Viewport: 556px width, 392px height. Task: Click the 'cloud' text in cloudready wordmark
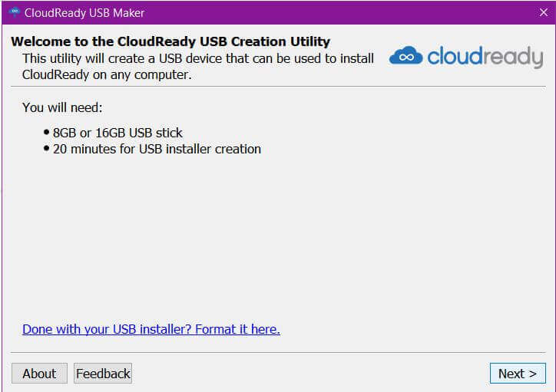pyautogui.click(x=455, y=56)
